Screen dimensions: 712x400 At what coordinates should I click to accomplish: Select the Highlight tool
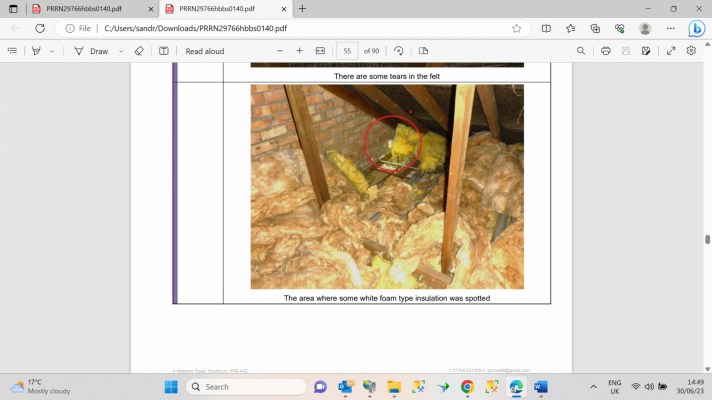point(36,51)
